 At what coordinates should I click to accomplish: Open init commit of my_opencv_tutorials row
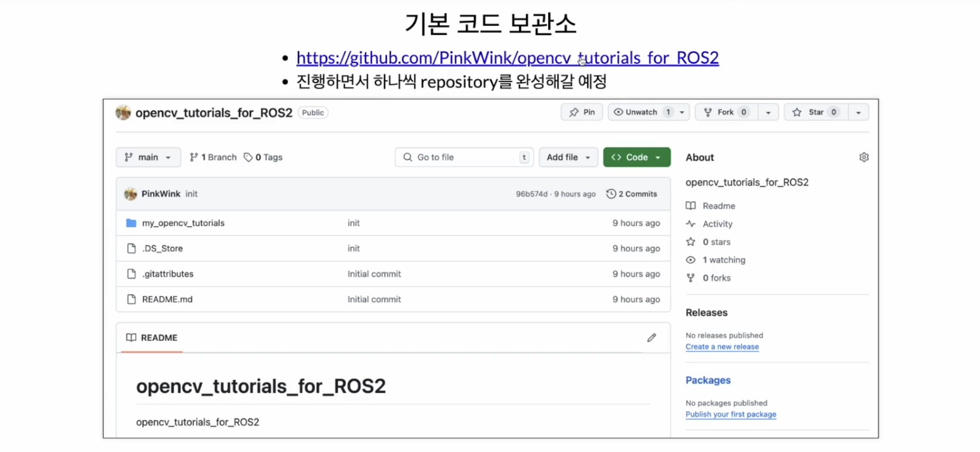pyautogui.click(x=353, y=223)
